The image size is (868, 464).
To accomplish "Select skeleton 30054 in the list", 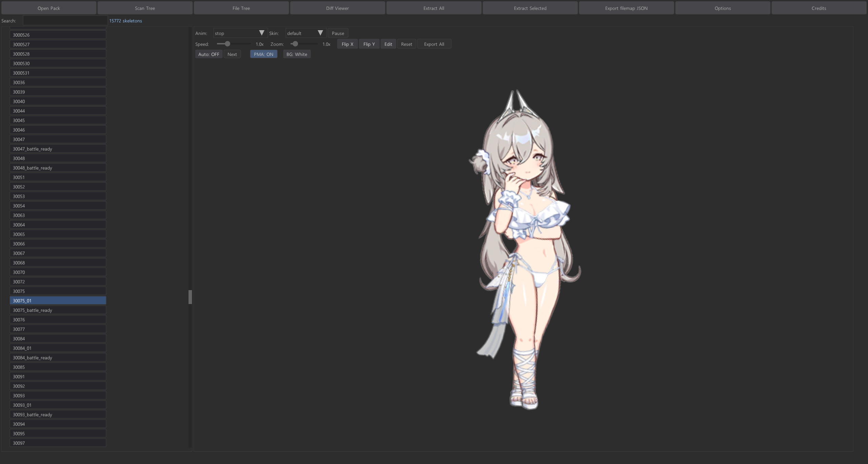I will pos(58,206).
